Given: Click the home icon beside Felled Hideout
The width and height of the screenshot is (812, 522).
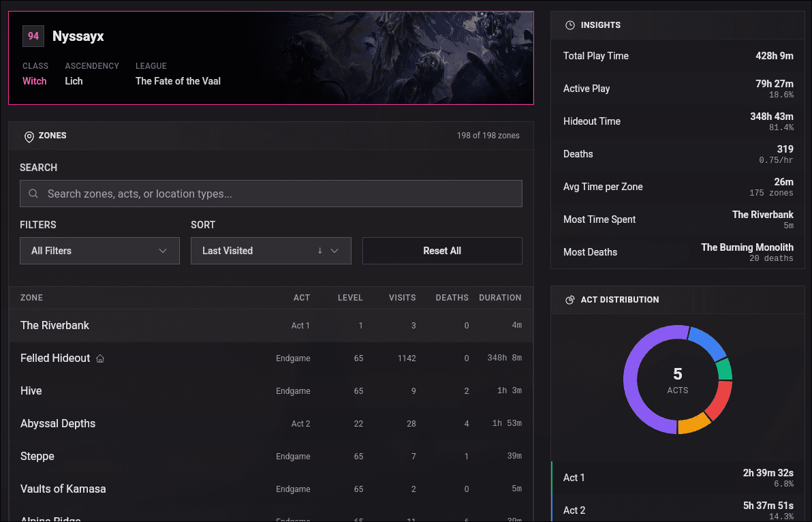Looking at the screenshot, I should point(100,358).
